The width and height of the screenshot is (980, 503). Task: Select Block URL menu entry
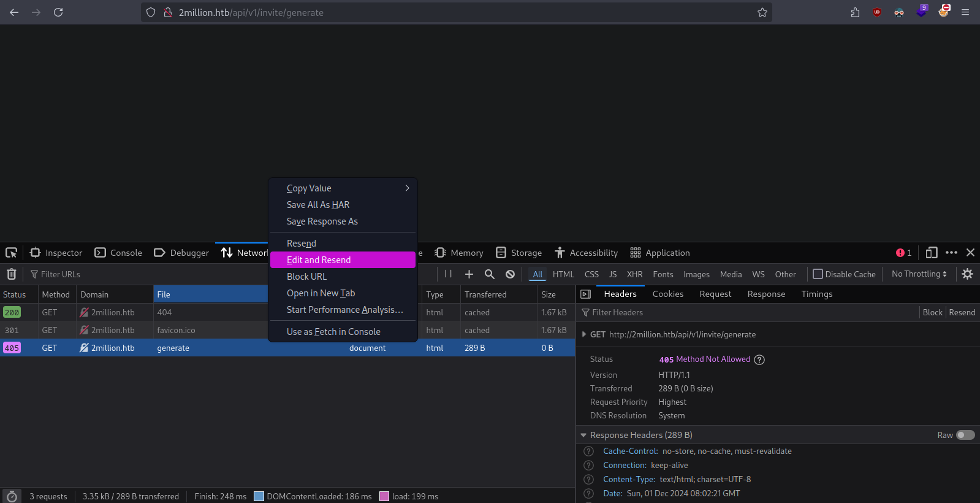(343, 277)
